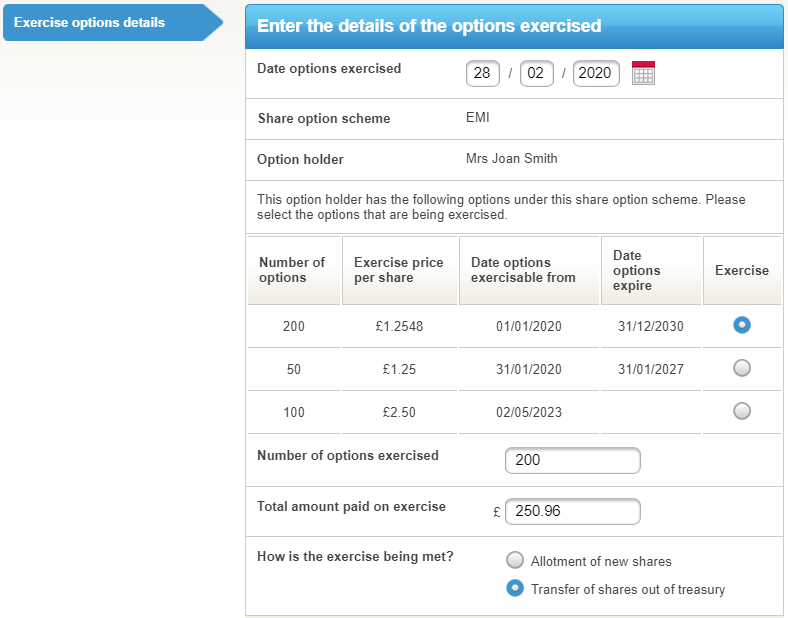This screenshot has width=788, height=618.
Task: Click the option holder name Mrs Joan Smith
Action: coord(512,159)
